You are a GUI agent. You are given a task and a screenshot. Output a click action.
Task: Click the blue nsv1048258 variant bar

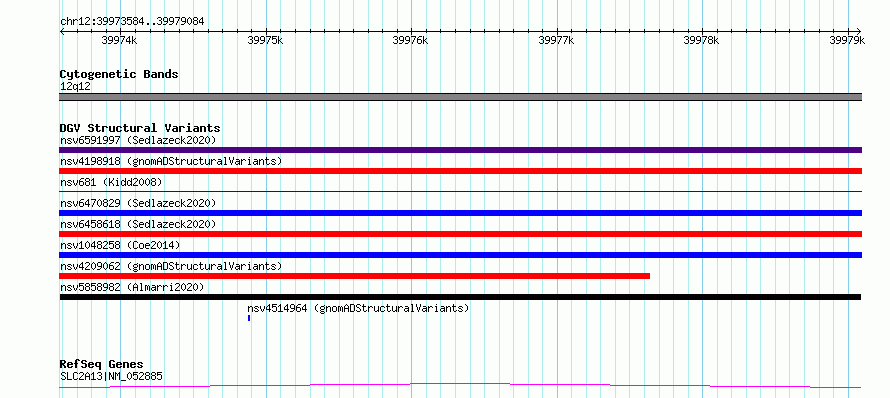click(460, 255)
